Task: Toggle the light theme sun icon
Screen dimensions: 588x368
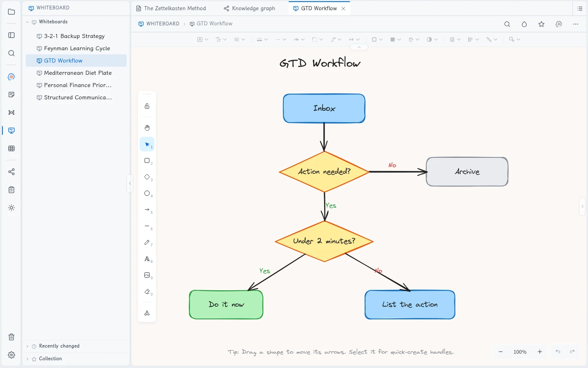Action: pyautogui.click(x=11, y=208)
